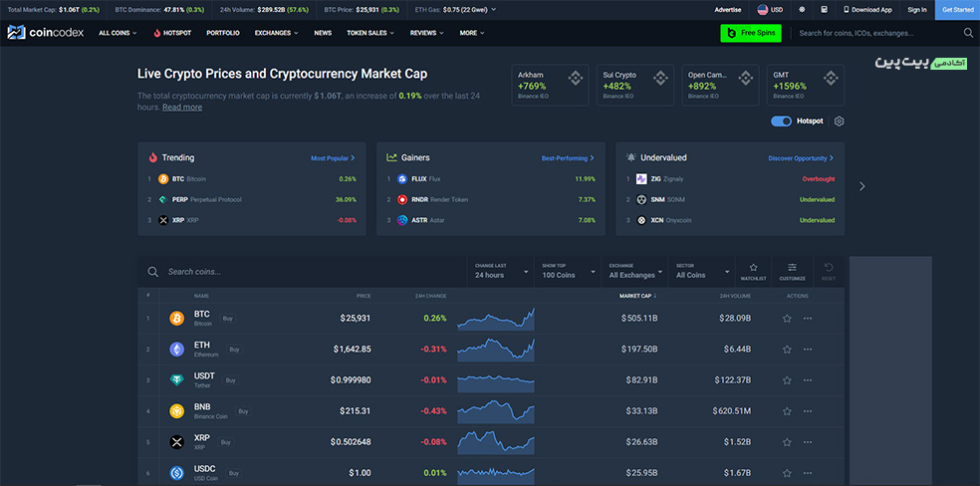
Task: Open the CoinCodex logo home link
Action: (45, 33)
